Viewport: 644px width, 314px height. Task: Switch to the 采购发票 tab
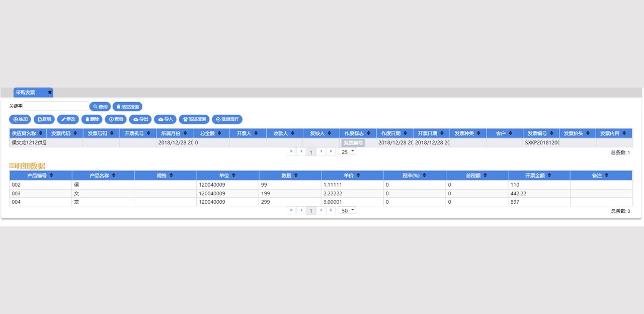click(x=26, y=93)
